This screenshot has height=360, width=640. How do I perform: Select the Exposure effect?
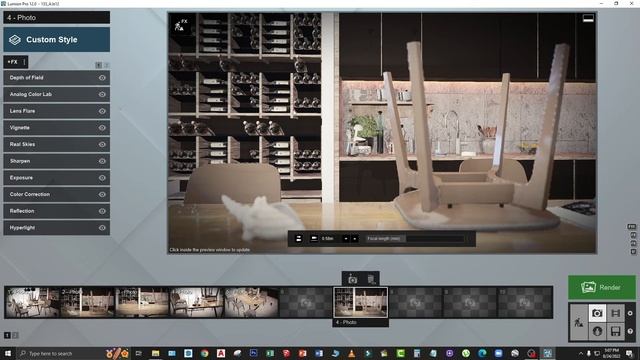pyautogui.click(x=56, y=178)
